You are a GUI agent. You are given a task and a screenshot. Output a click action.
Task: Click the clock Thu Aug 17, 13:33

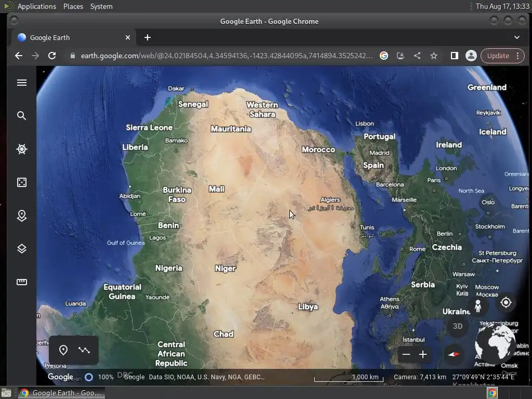pyautogui.click(x=502, y=6)
